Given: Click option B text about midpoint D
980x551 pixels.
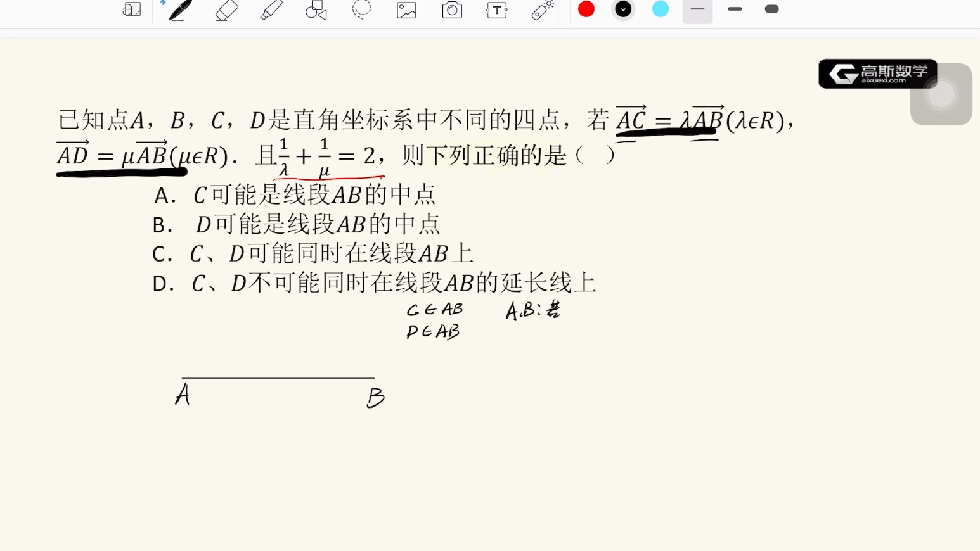Looking at the screenshot, I should [x=297, y=224].
